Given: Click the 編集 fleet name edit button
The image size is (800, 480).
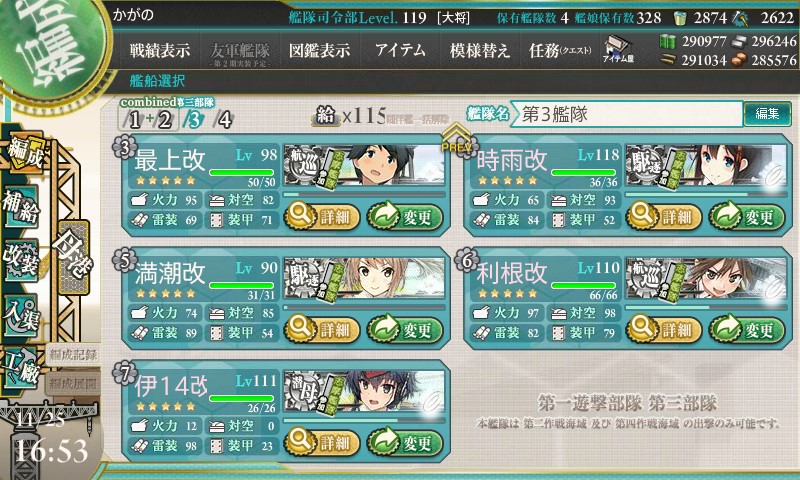Looking at the screenshot, I should (x=767, y=114).
